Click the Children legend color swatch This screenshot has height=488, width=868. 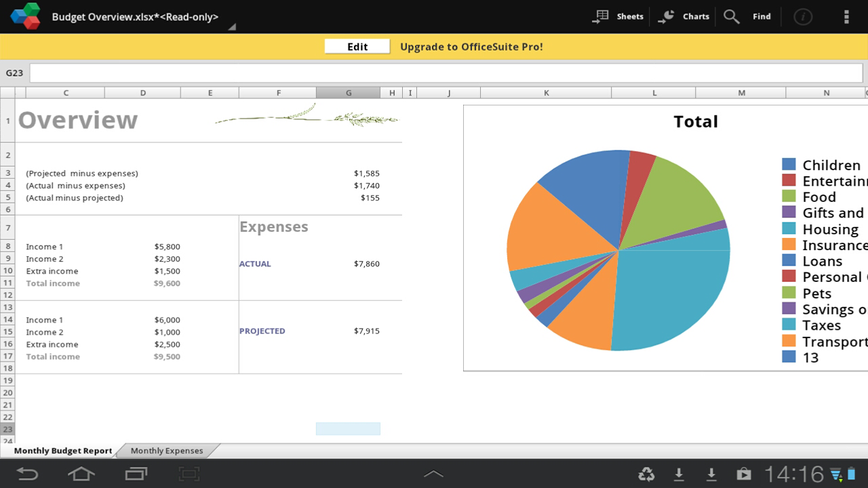click(789, 165)
